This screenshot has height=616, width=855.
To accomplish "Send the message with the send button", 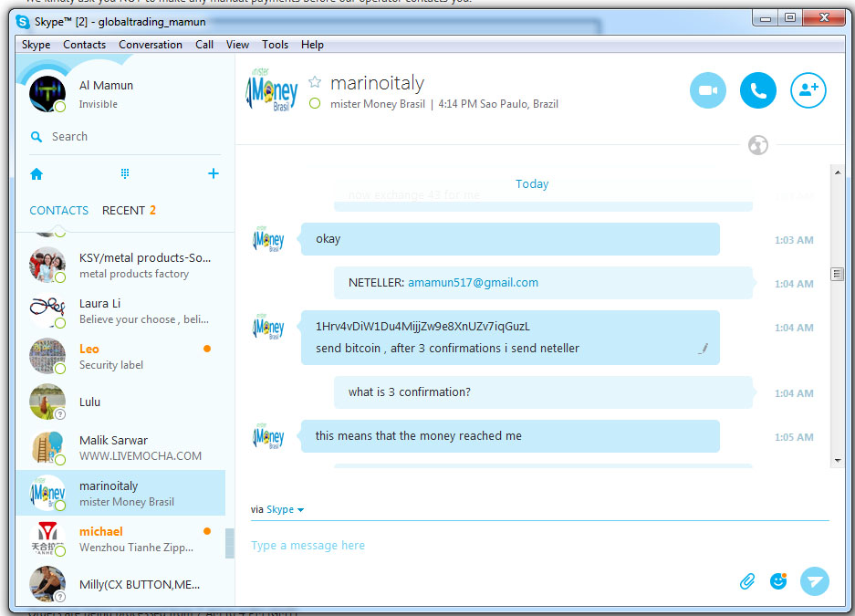I will click(x=815, y=581).
